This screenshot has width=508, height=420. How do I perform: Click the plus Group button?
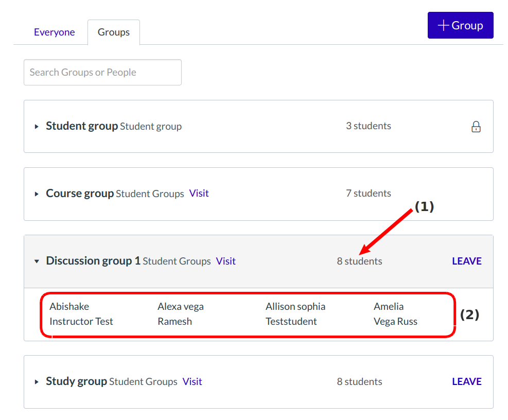point(460,25)
